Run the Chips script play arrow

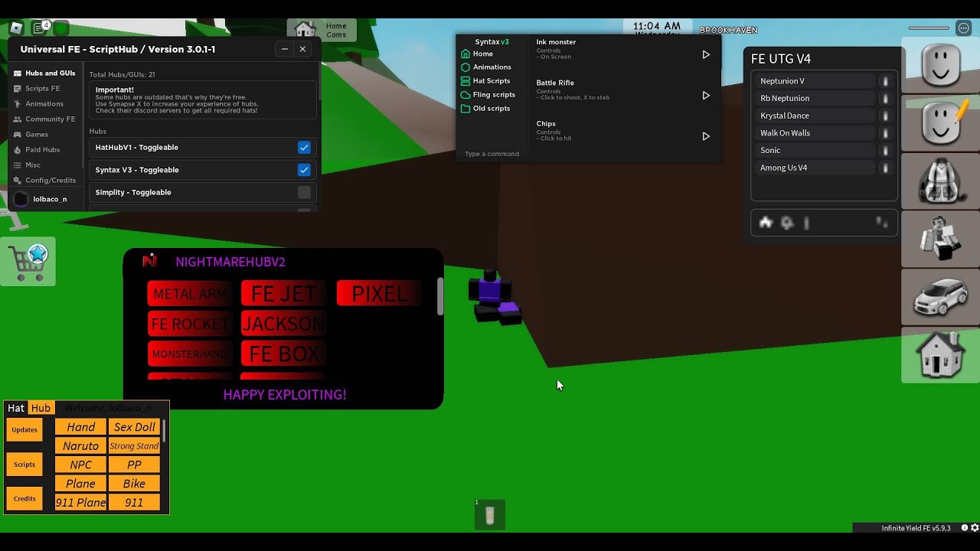(706, 136)
